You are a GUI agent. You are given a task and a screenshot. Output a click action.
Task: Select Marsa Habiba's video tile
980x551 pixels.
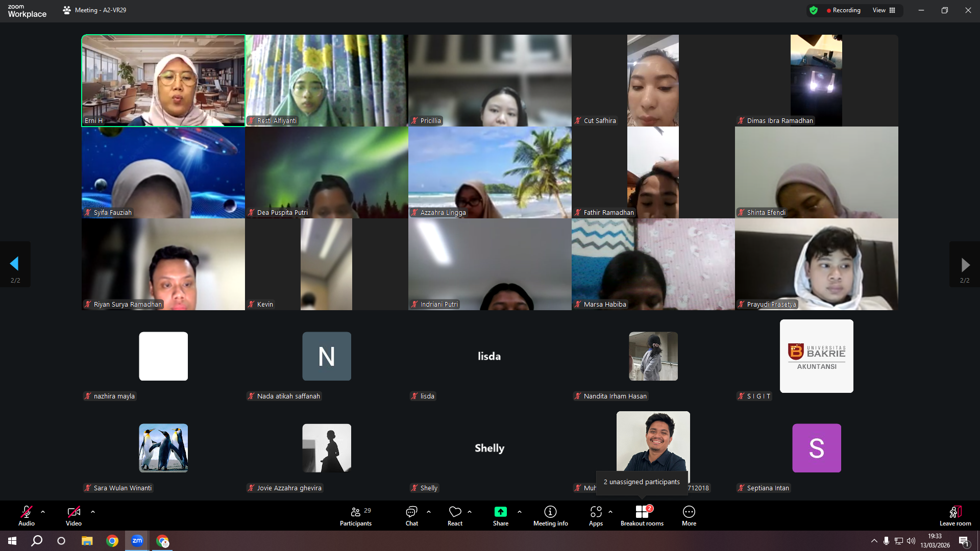pyautogui.click(x=653, y=264)
